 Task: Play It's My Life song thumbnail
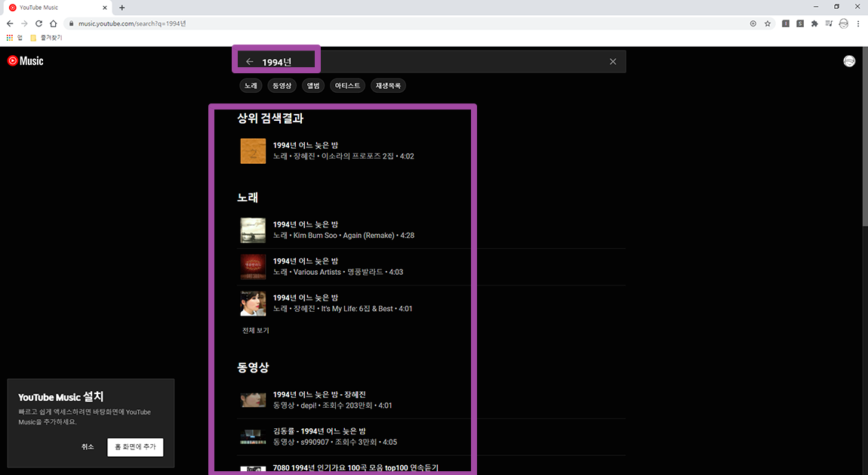click(253, 303)
